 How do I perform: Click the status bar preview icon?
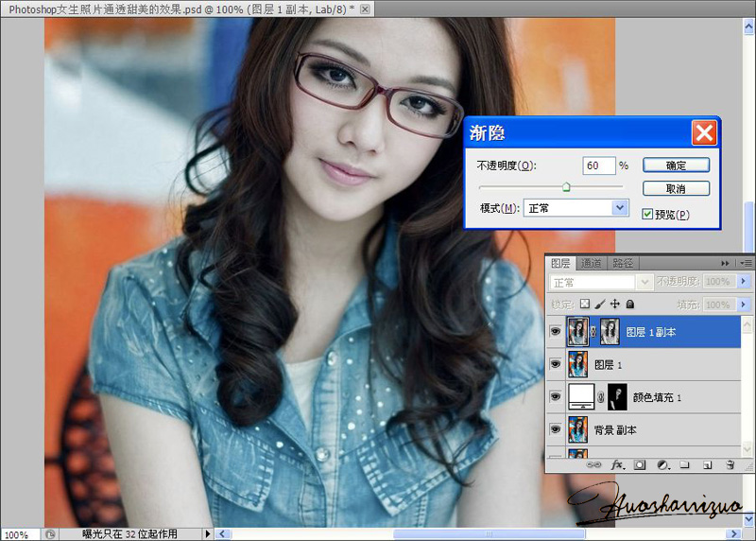tap(50, 534)
